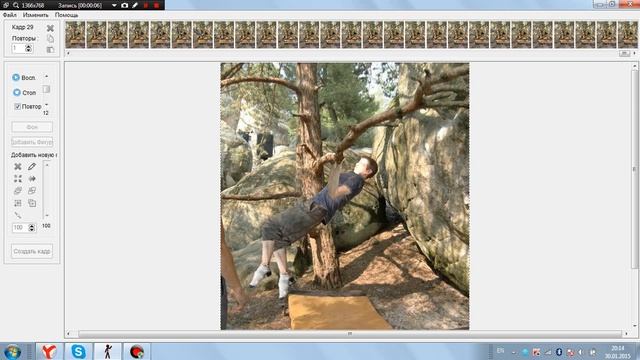Click the join segment line icon
640x360 pixels.
pyautogui.click(x=18, y=215)
